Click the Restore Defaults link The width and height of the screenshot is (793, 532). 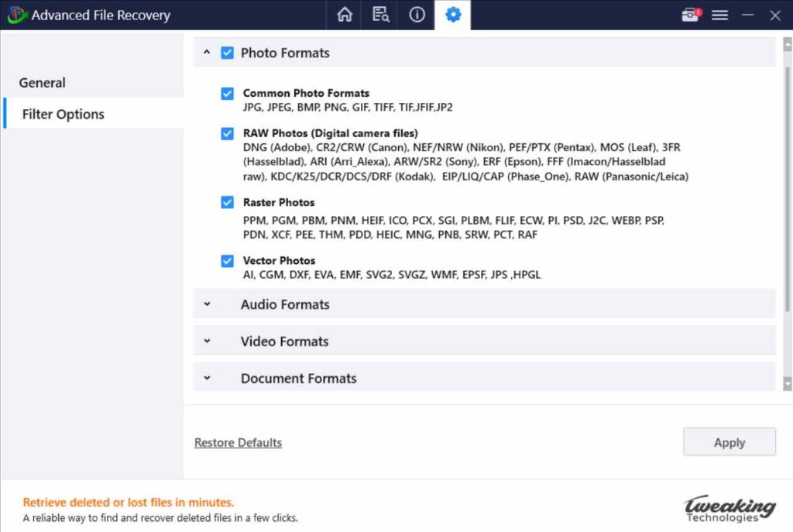(239, 442)
